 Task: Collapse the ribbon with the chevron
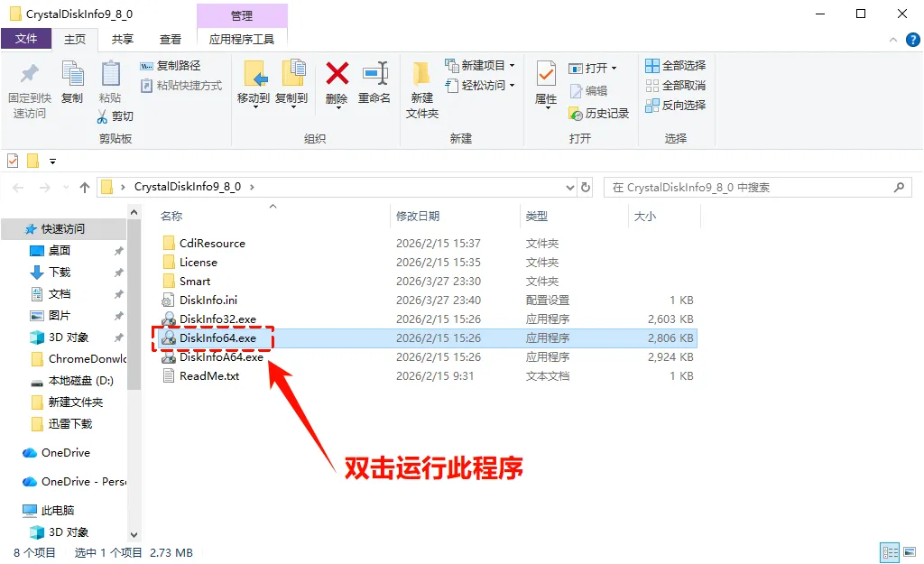(893, 40)
